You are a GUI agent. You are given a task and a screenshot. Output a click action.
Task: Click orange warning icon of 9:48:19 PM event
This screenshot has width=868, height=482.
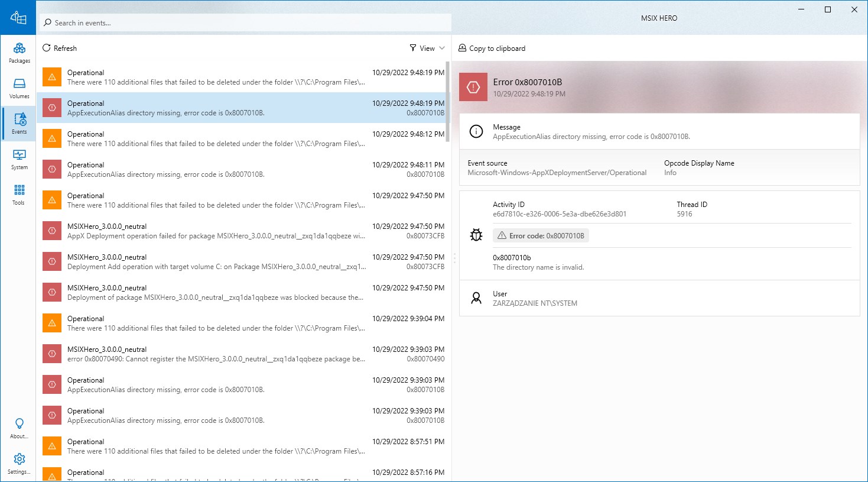(x=52, y=77)
